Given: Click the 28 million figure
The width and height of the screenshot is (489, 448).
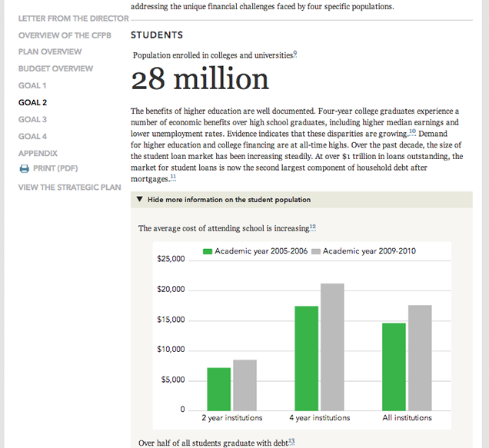Looking at the screenshot, I should [200, 78].
